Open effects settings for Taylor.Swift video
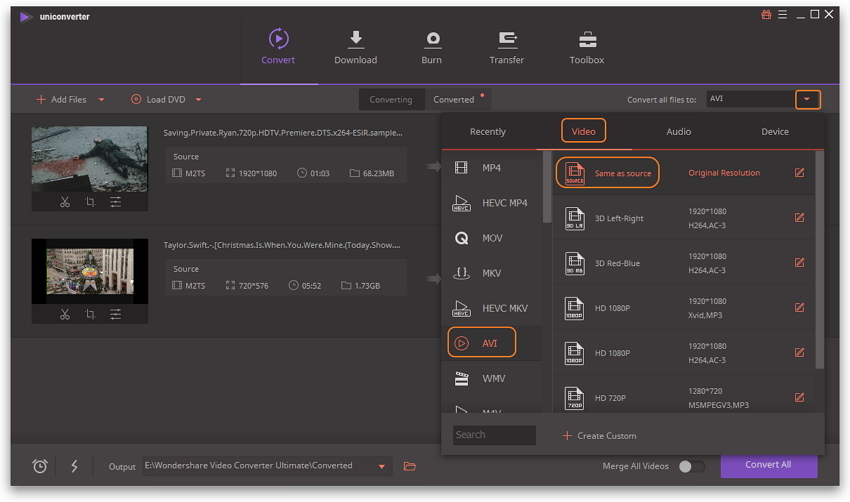850x502 pixels. pos(115,314)
